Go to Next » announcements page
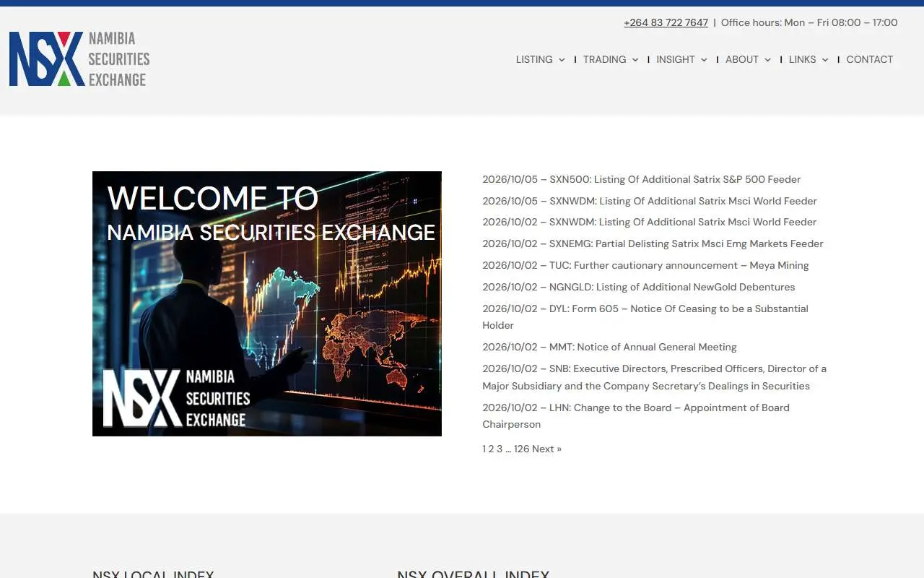 (x=546, y=449)
